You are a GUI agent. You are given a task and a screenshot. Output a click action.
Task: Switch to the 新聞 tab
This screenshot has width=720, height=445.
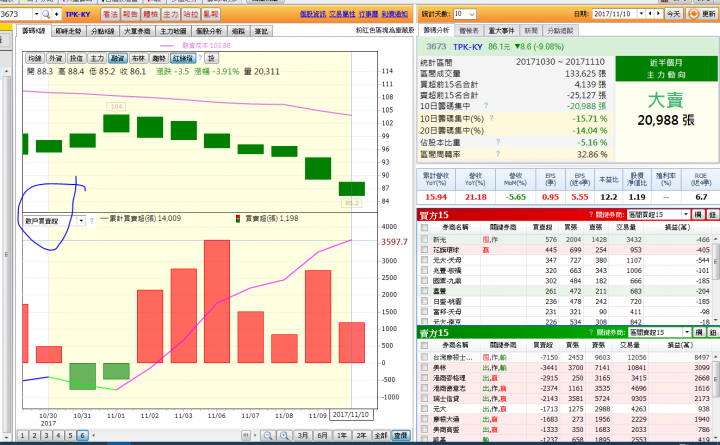point(531,31)
